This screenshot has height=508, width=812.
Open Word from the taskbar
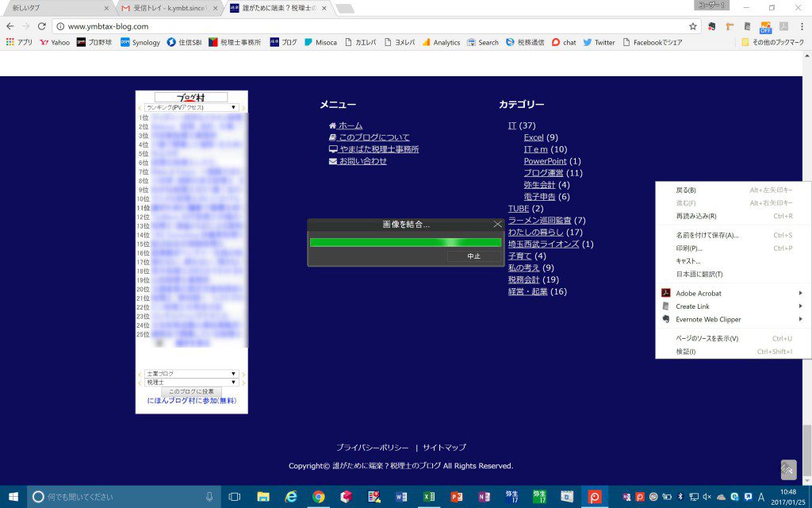401,497
